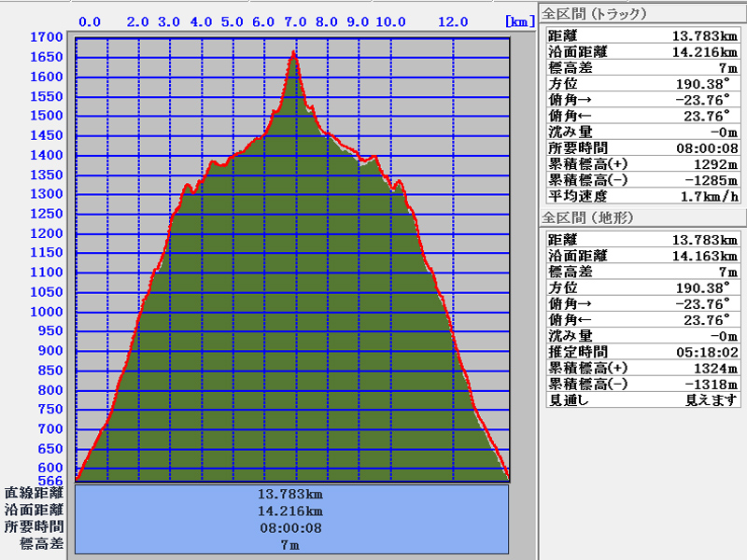Click the 1700 label on the elevation axis
This screenshot has width=747, height=560.
pos(46,38)
